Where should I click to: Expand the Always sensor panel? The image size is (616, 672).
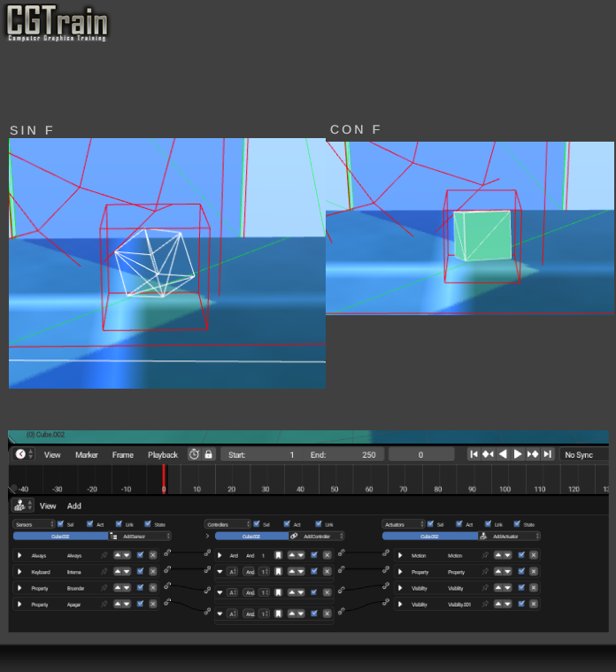tap(18, 555)
